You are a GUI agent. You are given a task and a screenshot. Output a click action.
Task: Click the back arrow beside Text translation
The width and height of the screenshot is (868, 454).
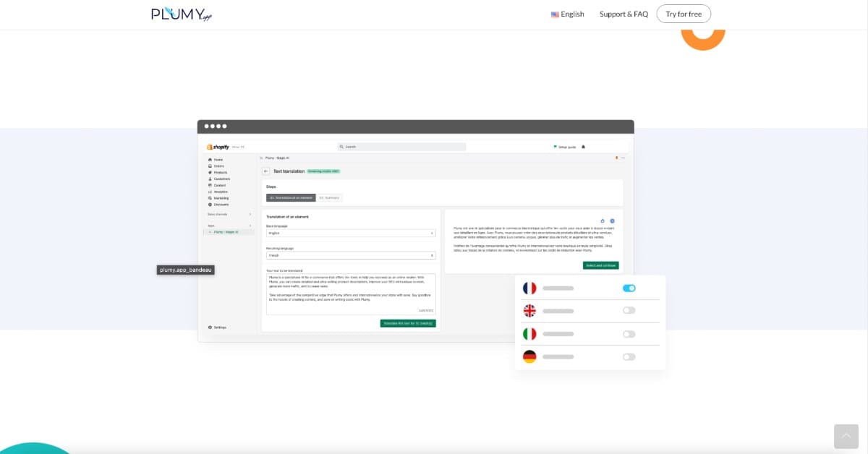pyautogui.click(x=266, y=171)
